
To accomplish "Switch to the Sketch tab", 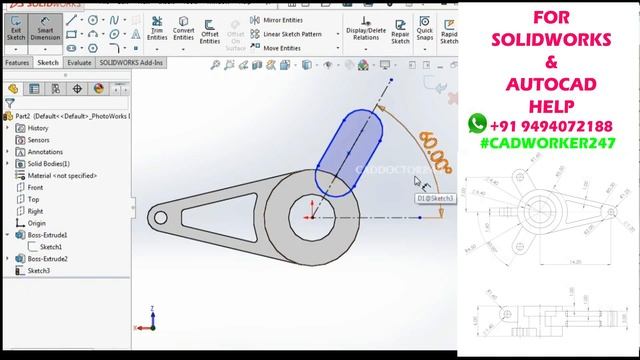I will pos(48,63).
